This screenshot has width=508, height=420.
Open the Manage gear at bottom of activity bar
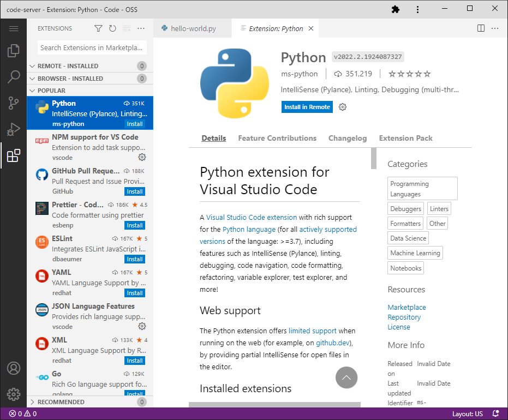click(14, 394)
